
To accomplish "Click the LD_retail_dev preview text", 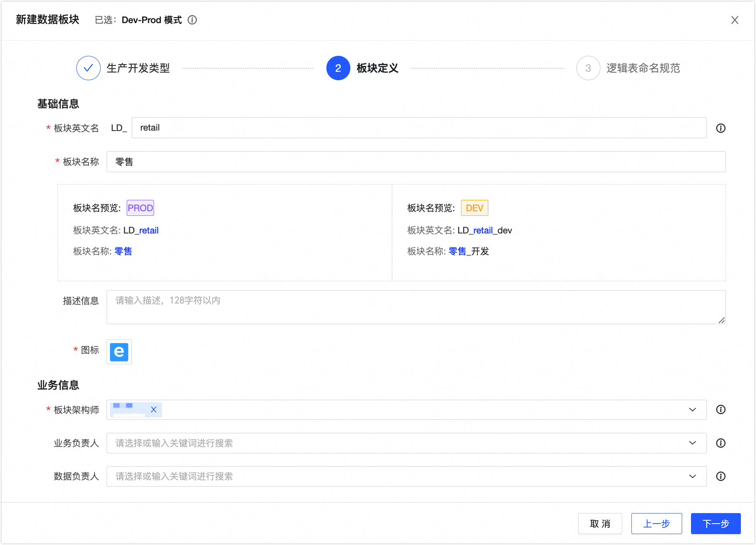I will click(x=485, y=230).
